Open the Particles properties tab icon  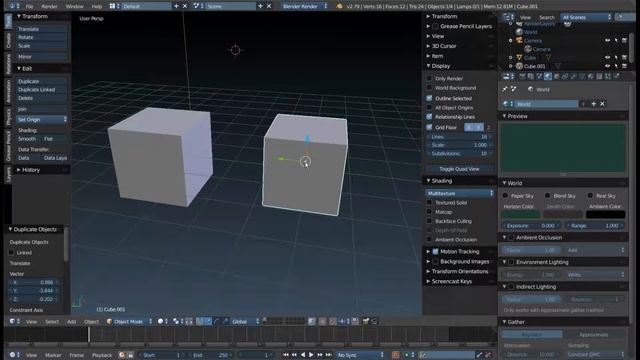(x=608, y=77)
